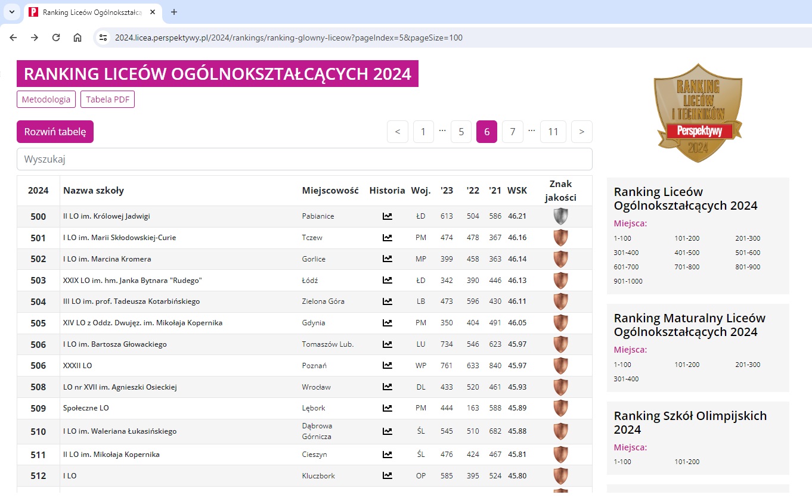Viewport: 812px width, 504px height.
Task: Click silver quality shield for rank 500
Action: [x=560, y=216]
